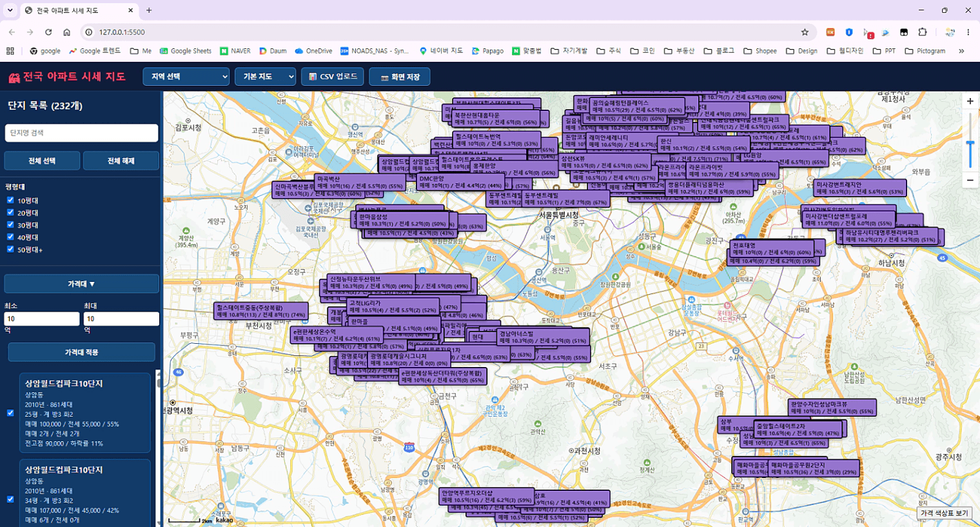Click the 단지명 검색 search field
Viewport: 980px width, 527px height.
[x=81, y=133]
